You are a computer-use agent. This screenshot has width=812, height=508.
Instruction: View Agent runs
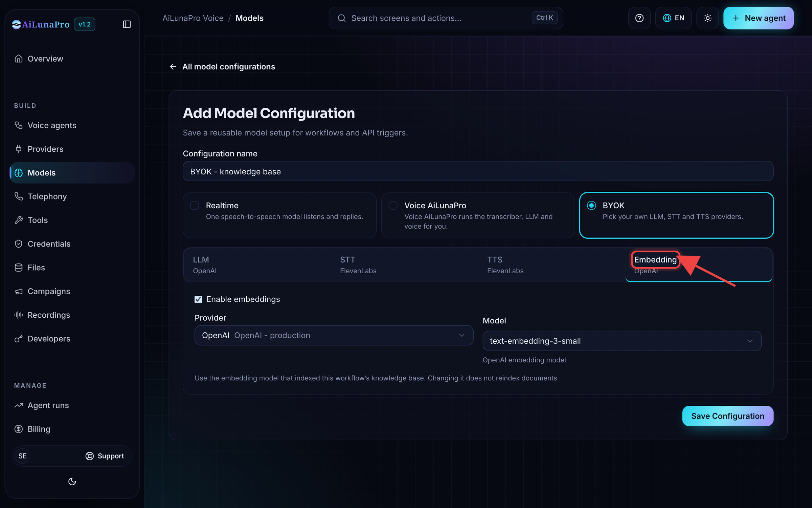click(x=72, y=405)
